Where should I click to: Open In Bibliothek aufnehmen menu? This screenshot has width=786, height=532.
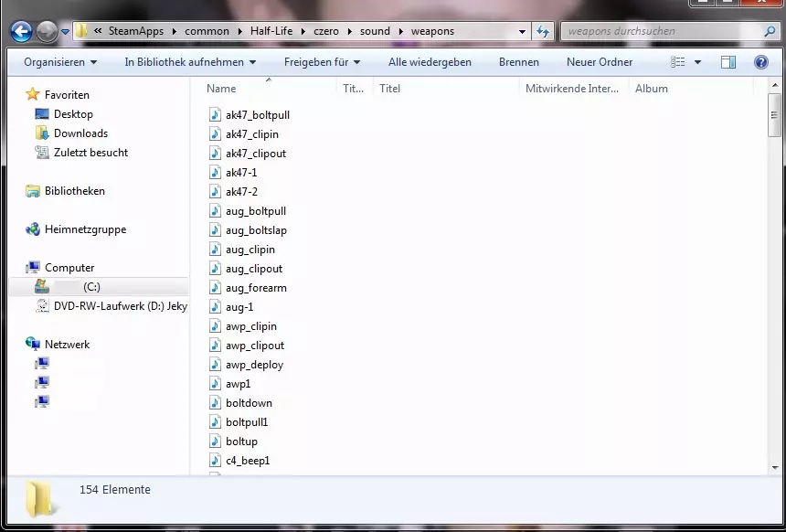pyautogui.click(x=190, y=62)
